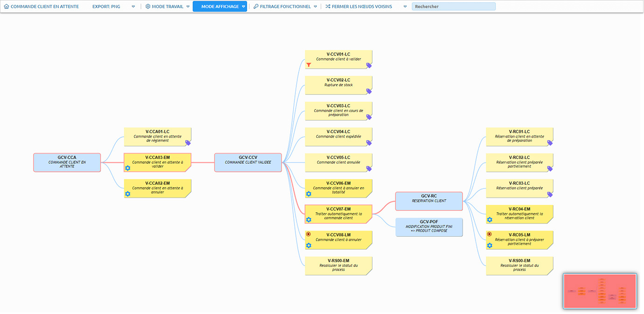Select the GCV-CCA Commande Client en Attente node
Image resolution: width=644 pixels, height=314 pixels.
(67, 162)
